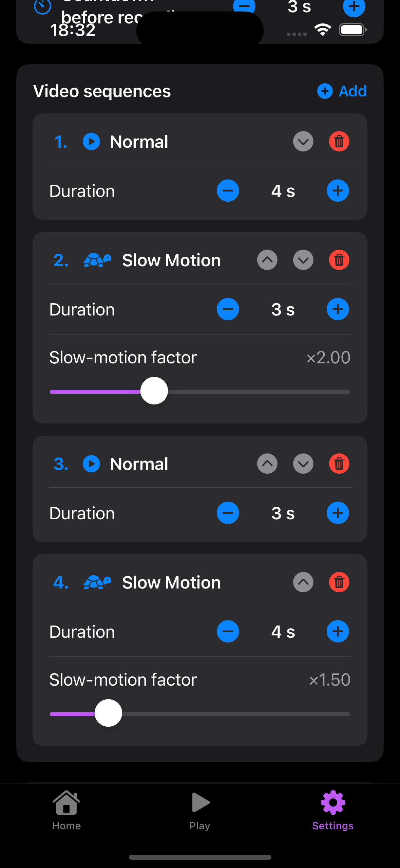Move sequence 3 Normal down

tap(303, 464)
